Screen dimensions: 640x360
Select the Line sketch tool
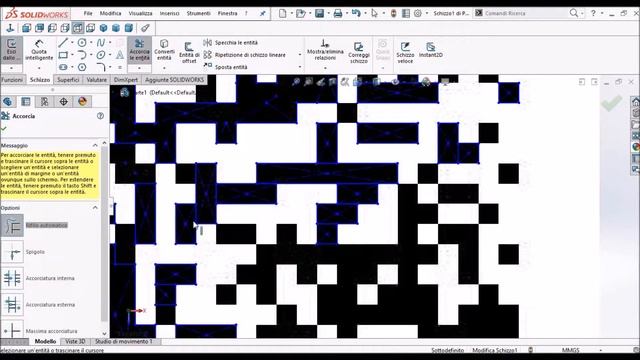(x=63, y=42)
